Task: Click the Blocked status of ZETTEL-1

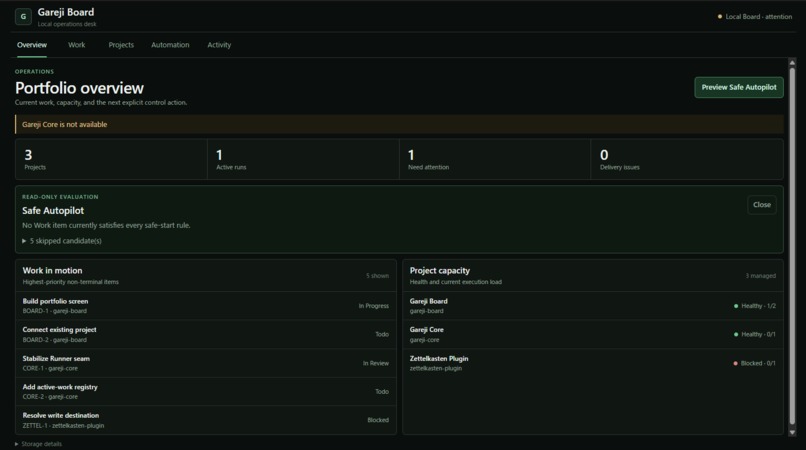Action: (x=378, y=420)
